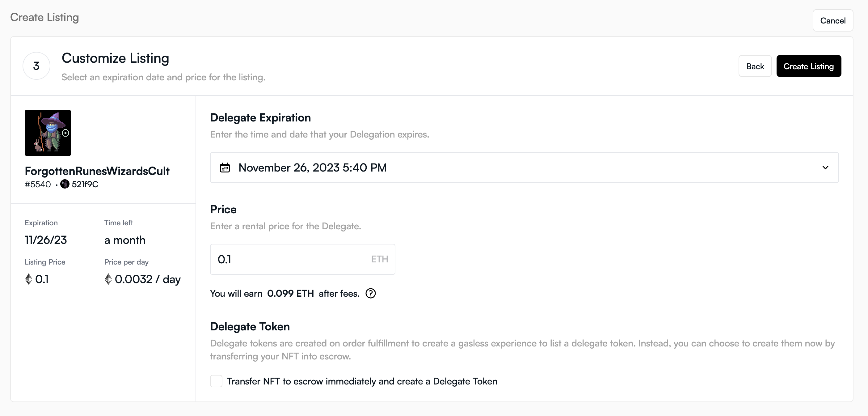The image size is (868, 416).
Task: Enable Transfer NFT to escrow checkbox
Action: 216,381
